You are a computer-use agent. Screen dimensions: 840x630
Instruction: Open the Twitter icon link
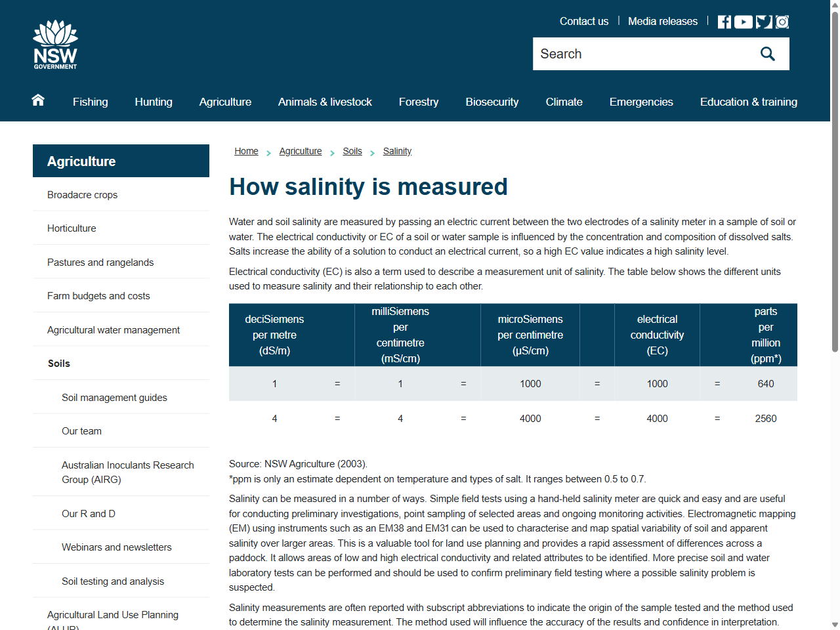[x=763, y=21]
